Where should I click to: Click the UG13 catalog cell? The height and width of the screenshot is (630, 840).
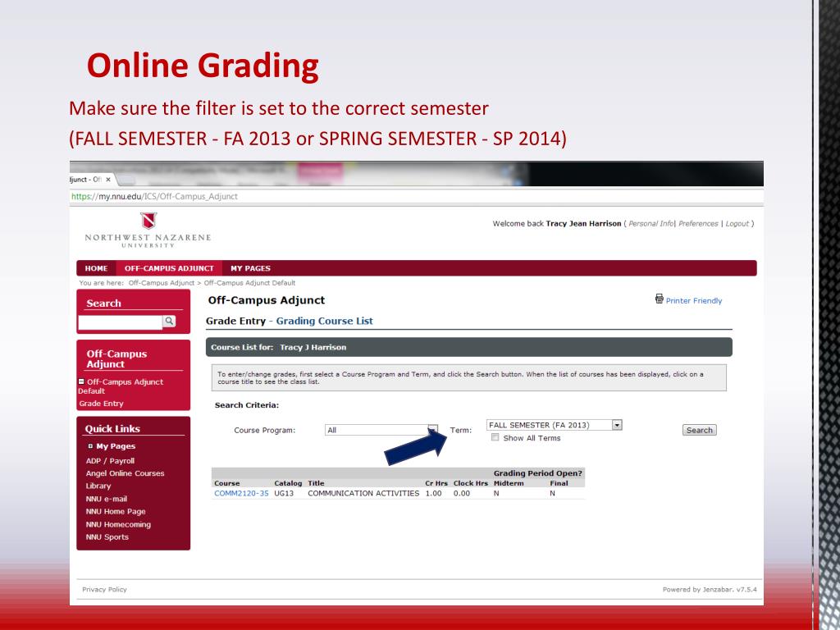click(x=284, y=493)
